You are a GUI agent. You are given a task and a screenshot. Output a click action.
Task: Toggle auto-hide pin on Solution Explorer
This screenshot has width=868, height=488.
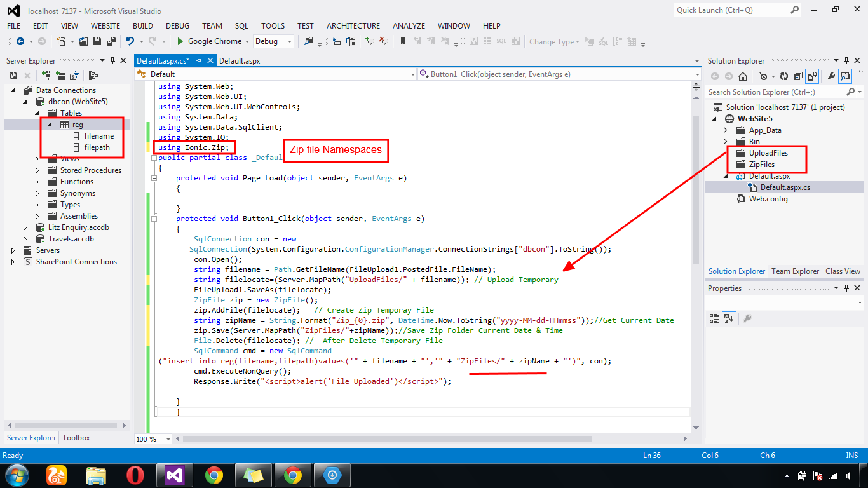pos(847,60)
